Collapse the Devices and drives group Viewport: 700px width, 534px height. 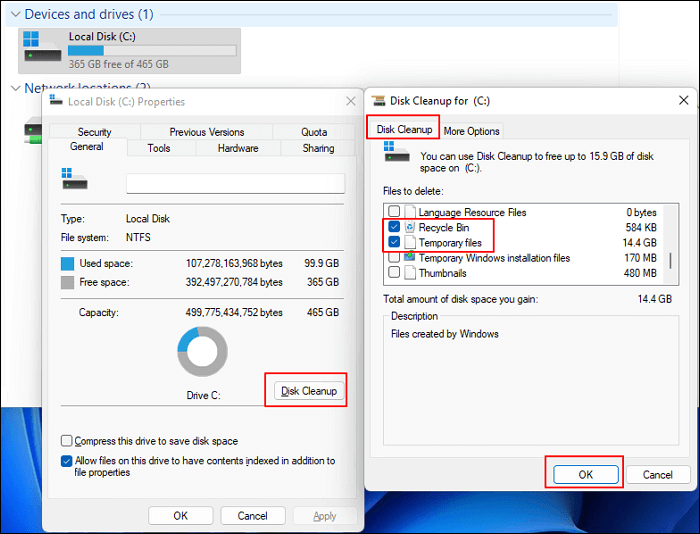[x=15, y=14]
